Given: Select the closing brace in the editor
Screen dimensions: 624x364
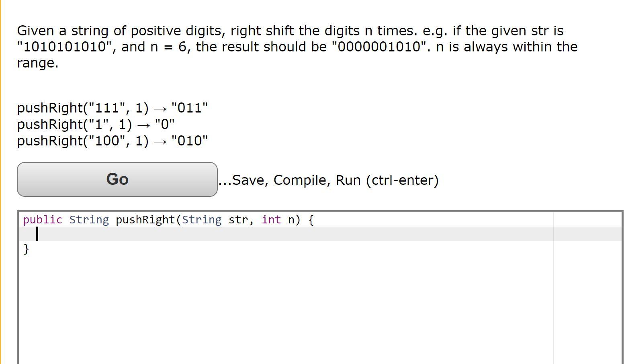Looking at the screenshot, I should [x=26, y=249].
